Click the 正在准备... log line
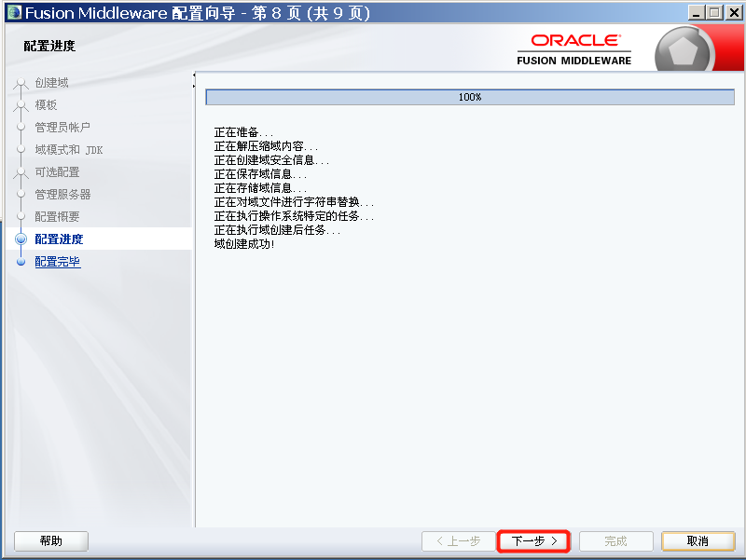This screenshot has height=560, width=746. click(243, 132)
